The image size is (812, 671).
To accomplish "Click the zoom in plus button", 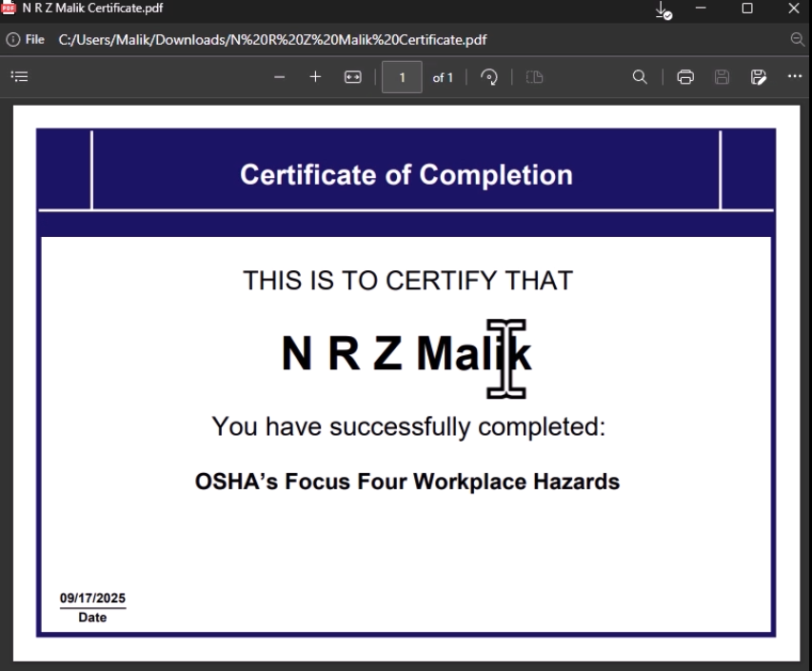I will [x=315, y=77].
